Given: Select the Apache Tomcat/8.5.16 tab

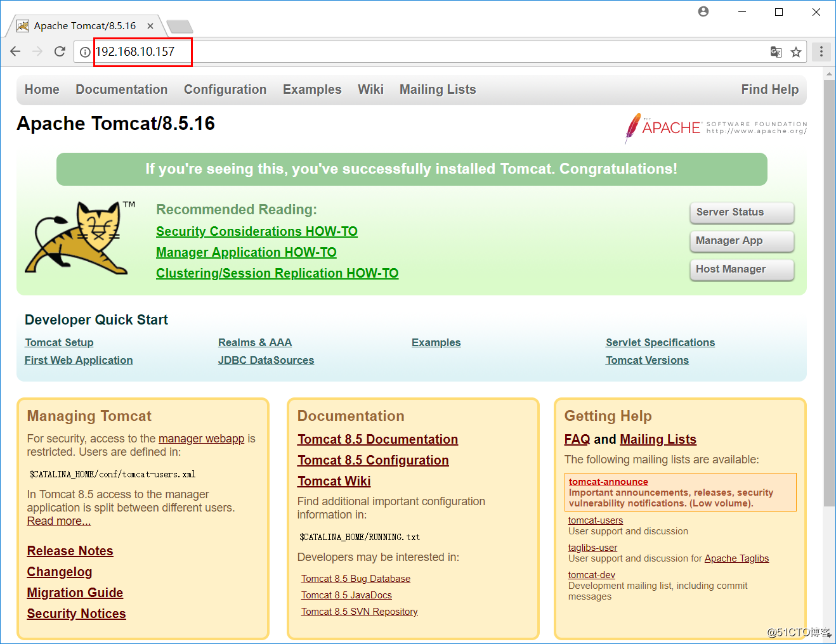Looking at the screenshot, I should coord(84,26).
